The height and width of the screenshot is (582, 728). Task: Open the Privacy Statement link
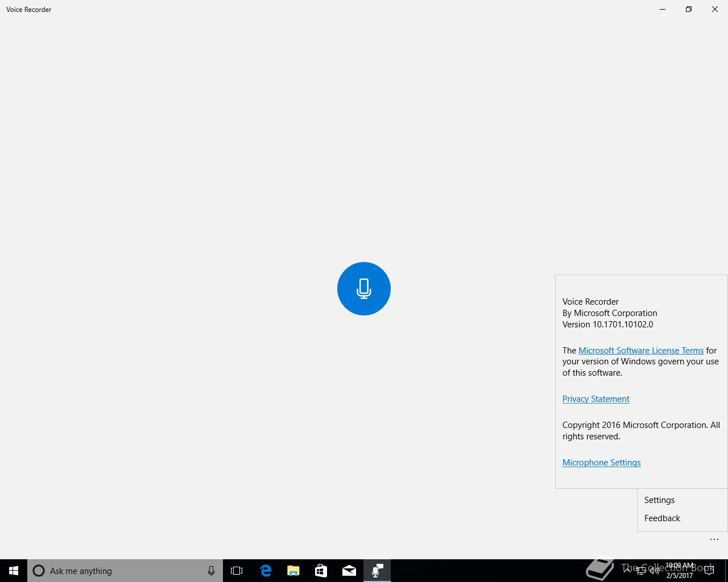[595, 399]
